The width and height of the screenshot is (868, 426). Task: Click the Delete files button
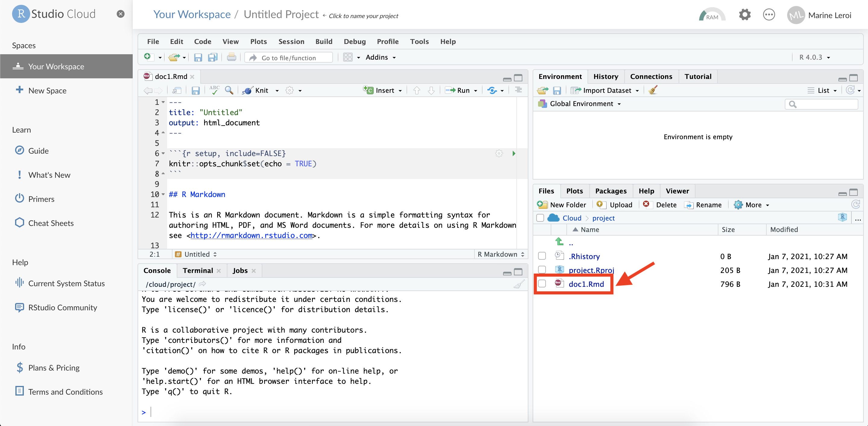point(659,205)
